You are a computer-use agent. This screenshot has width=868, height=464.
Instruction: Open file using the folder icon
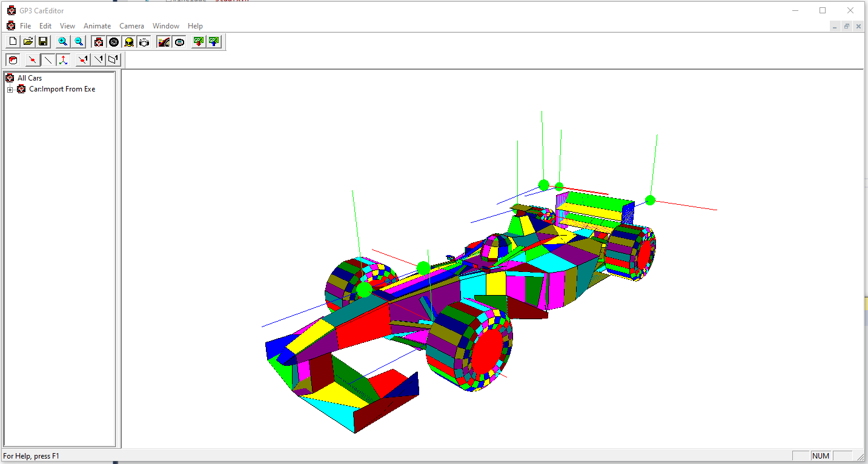[x=28, y=41]
